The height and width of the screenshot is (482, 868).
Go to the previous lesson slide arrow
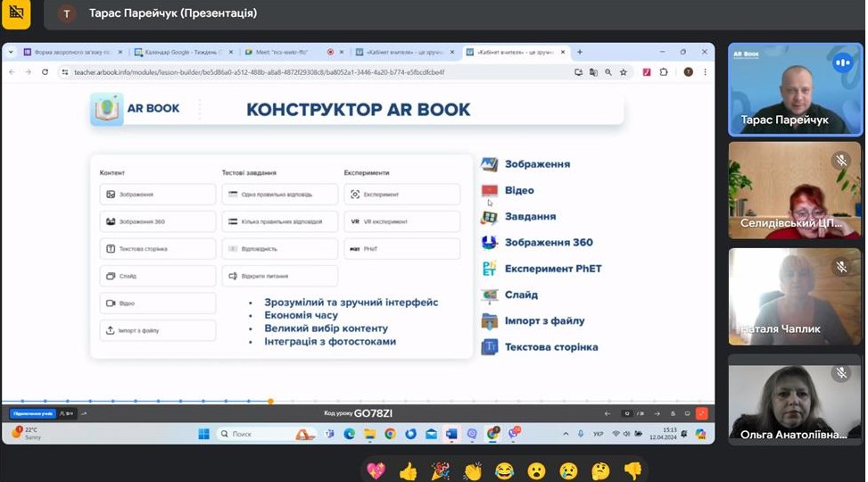click(x=608, y=413)
